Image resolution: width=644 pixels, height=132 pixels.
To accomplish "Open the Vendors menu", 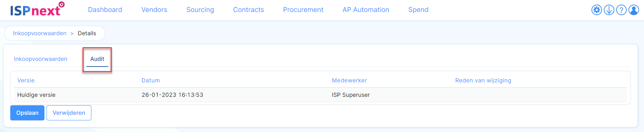I will (x=154, y=10).
